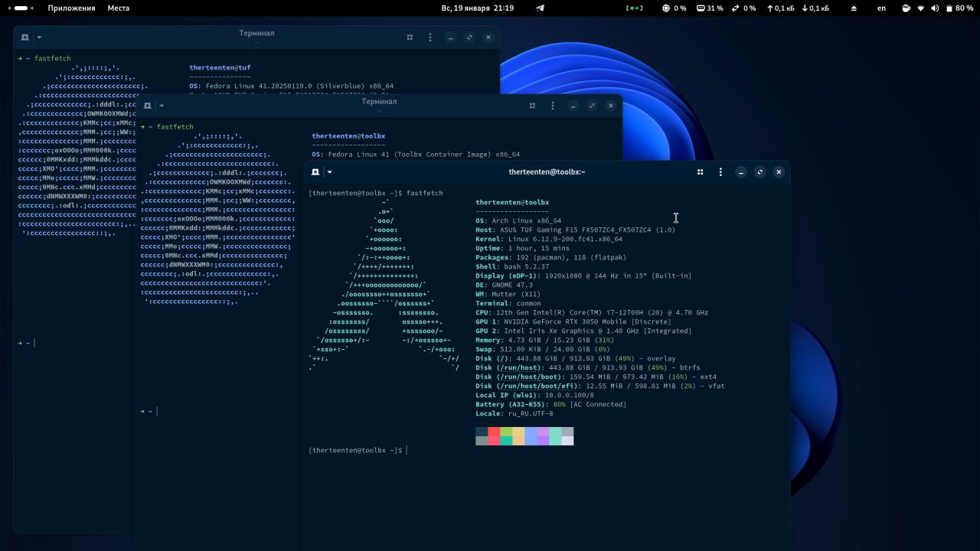The image size is (980, 551).
Task: Click 'OS: Fedora Linux 41 (Toolbx Container Image)' line
Action: point(416,155)
